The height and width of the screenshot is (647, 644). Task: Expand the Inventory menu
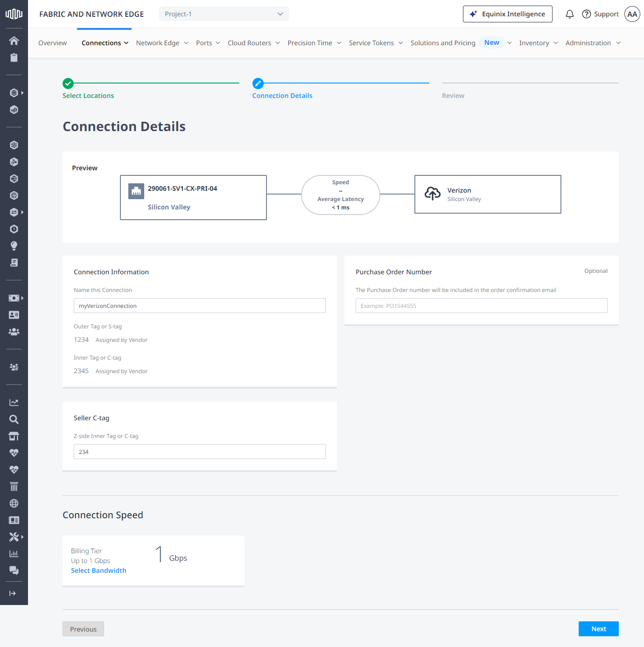click(539, 43)
